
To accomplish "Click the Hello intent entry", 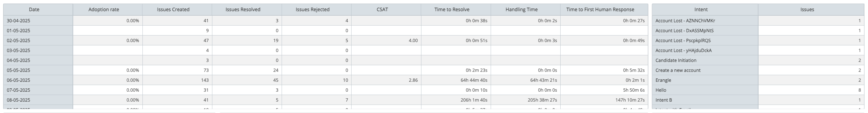I will 660,90.
